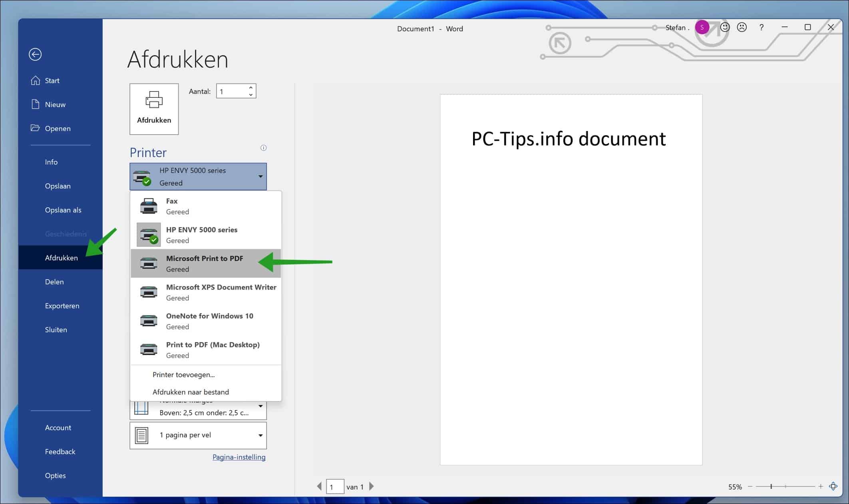Enable Afdrukken naar bestand
This screenshot has width=849, height=504.
191,392
